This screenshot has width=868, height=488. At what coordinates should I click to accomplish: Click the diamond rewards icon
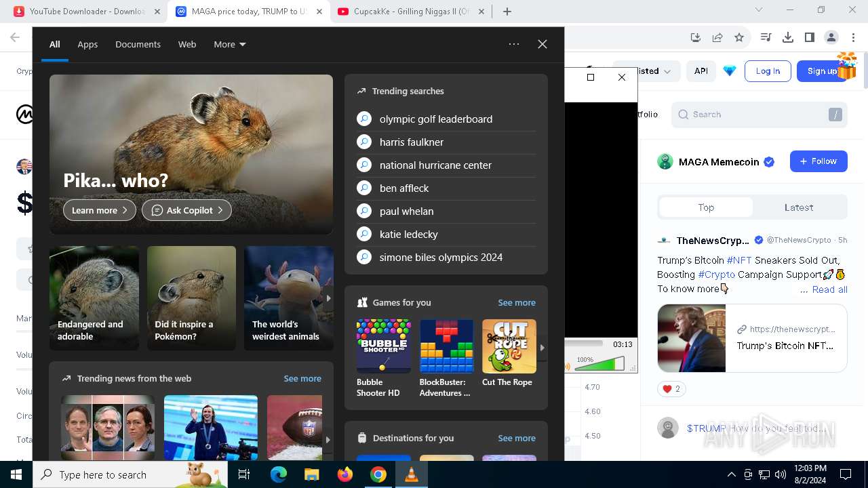click(730, 71)
